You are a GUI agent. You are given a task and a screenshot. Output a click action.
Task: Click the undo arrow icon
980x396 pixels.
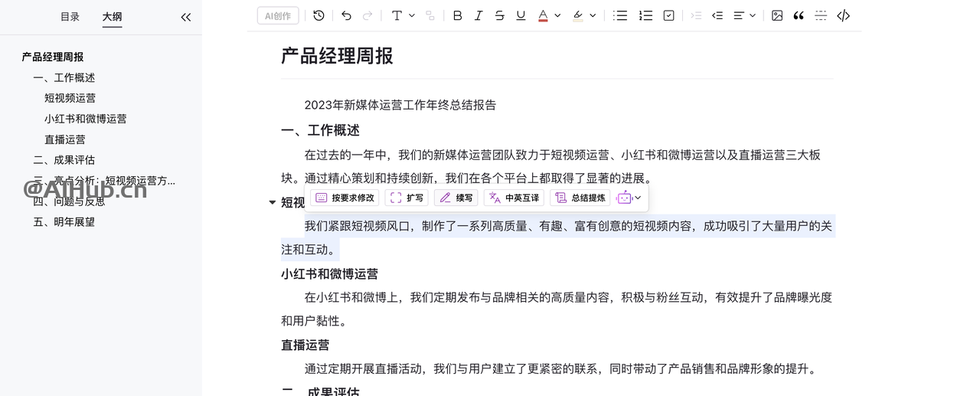tap(347, 15)
